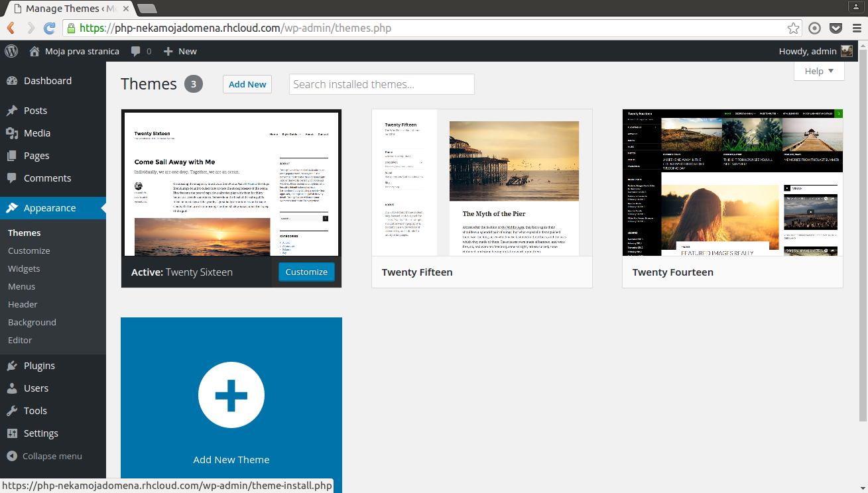Open Menus submenu link

22,287
